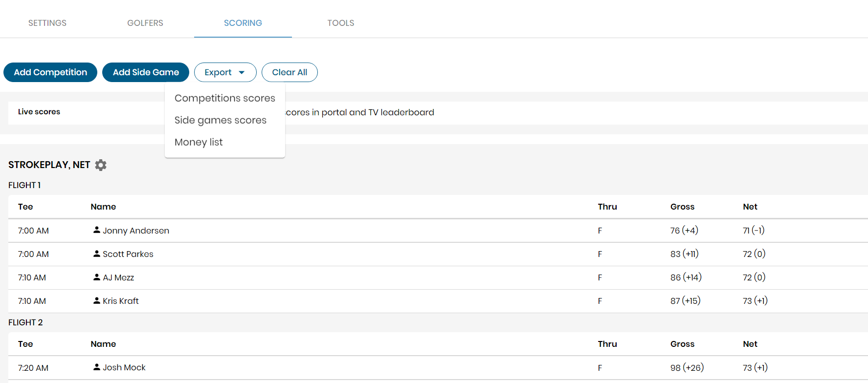Click Jonny Andersen's 7:00 AM tee time
868x383 pixels.
[33, 231]
